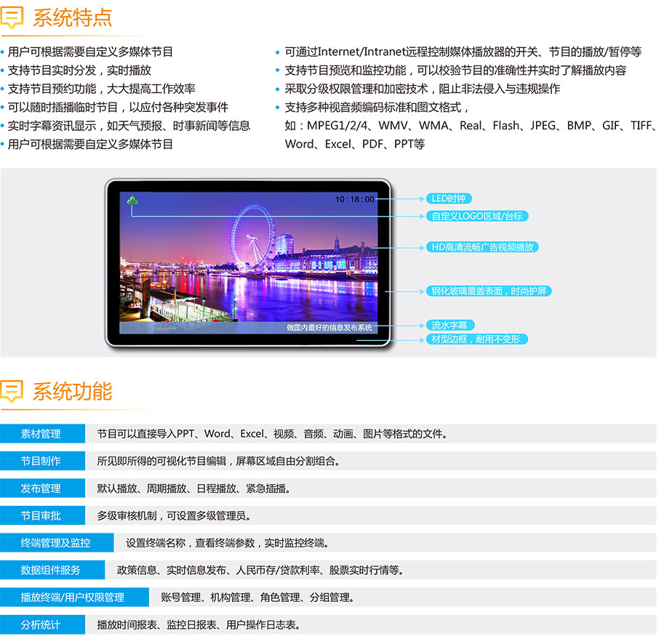Click the green tree logo on the display
664x644 pixels.
[x=132, y=201]
